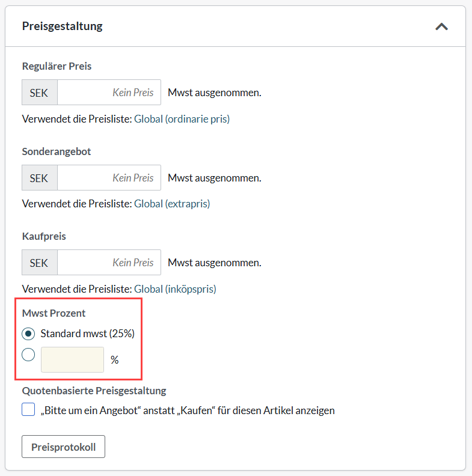
Task: Enable the quote-based pricing checkbox
Action: click(x=28, y=410)
